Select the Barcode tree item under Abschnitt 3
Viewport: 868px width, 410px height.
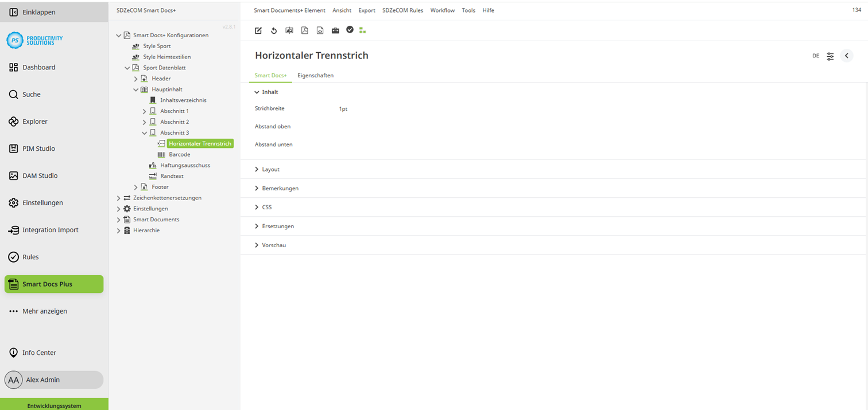coord(179,154)
